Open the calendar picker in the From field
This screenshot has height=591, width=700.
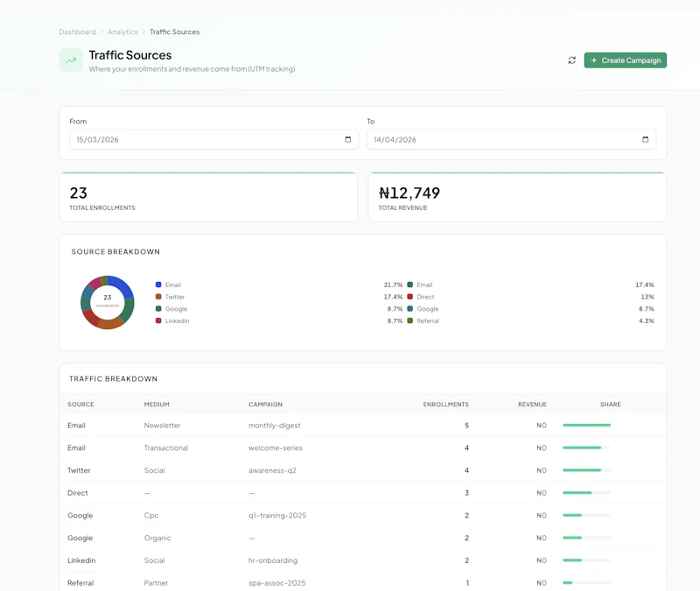(x=347, y=138)
